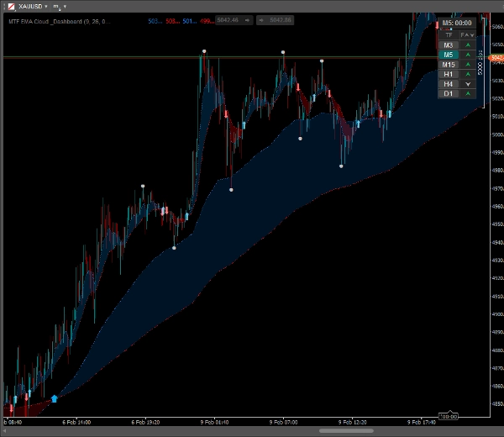Click the large blue up-arrow signal on chart

tap(55, 398)
